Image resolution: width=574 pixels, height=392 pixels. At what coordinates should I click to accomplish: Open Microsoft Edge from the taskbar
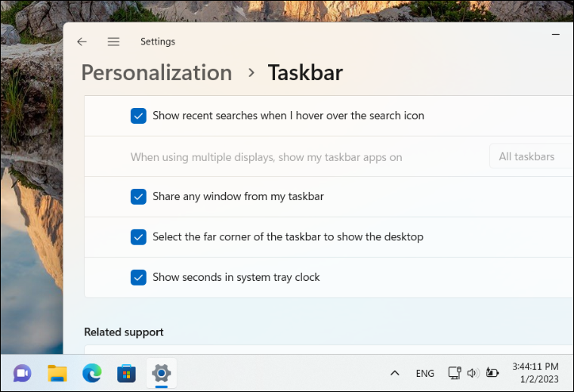[x=92, y=373]
